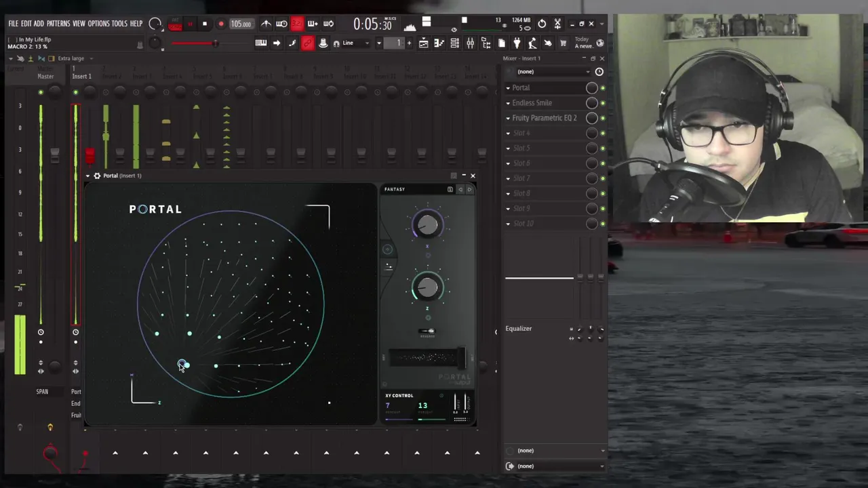This screenshot has height=488, width=868.
Task: Open the FILE menu
Action: 13,24
